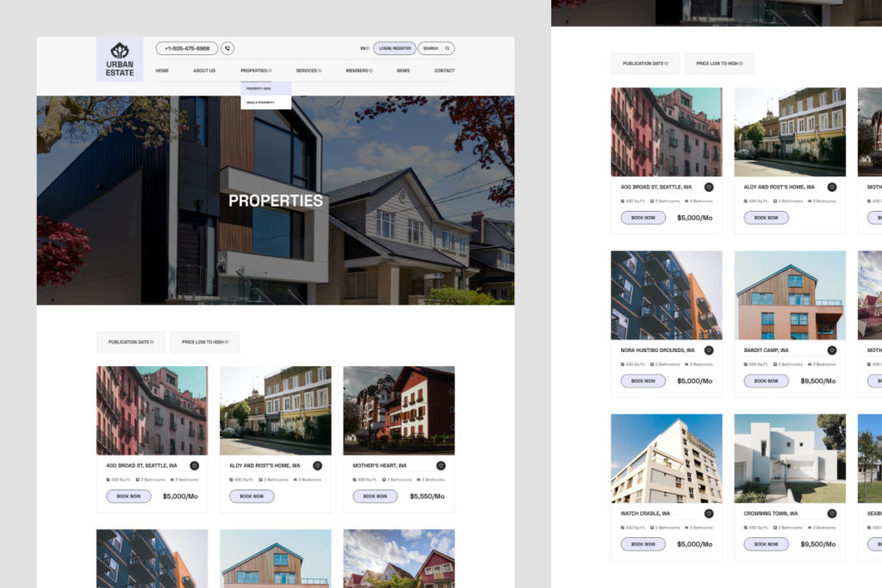This screenshot has height=588, width=882.
Task: Open the Crowning Town property photo
Action: (x=790, y=458)
